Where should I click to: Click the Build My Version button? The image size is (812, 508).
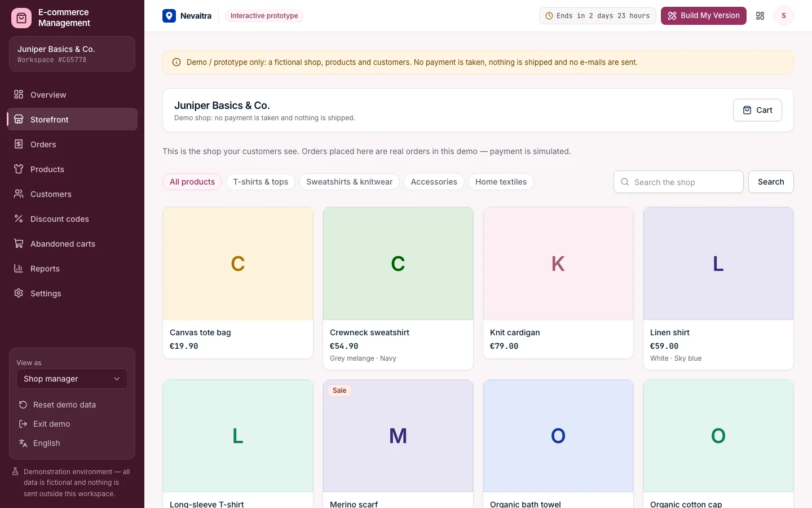tap(704, 16)
